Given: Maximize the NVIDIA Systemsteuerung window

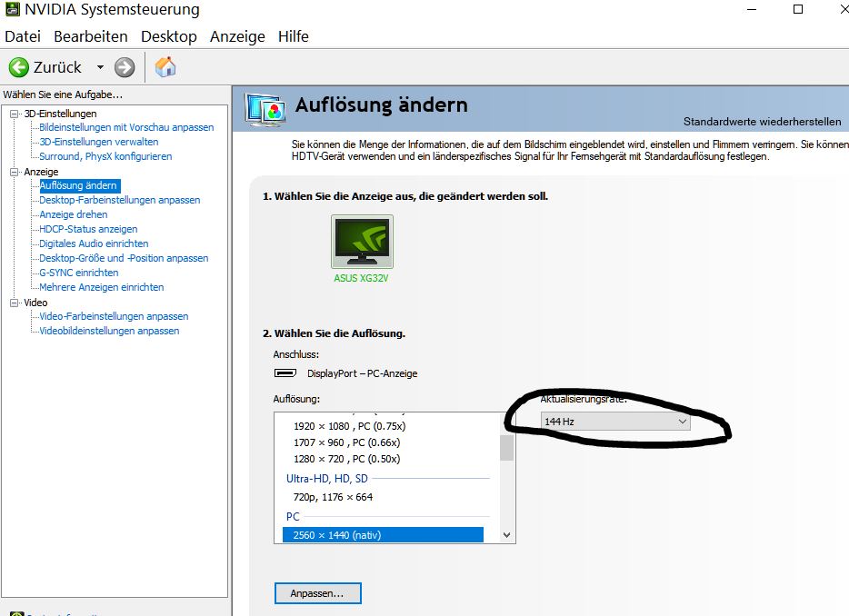Looking at the screenshot, I should pos(797,9).
